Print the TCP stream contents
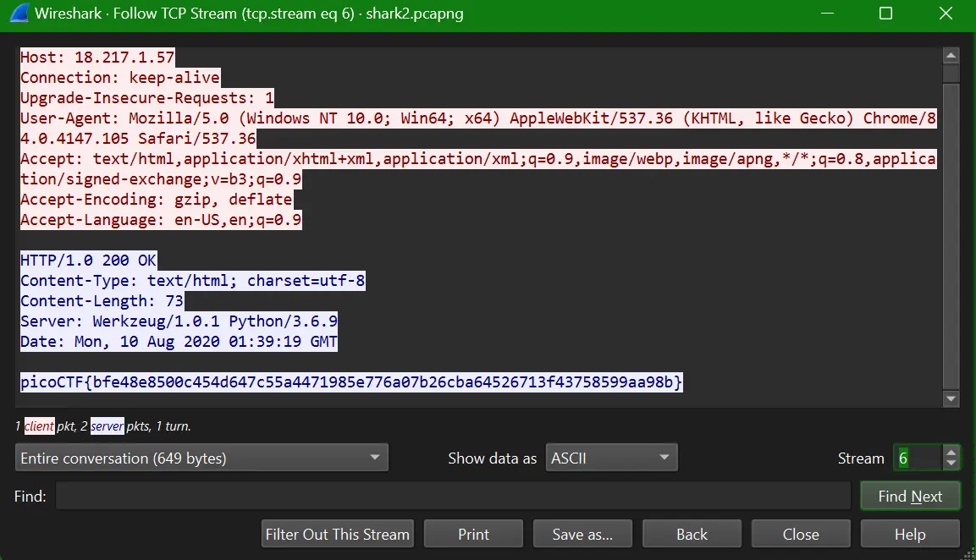Image resolution: width=976 pixels, height=560 pixels. click(x=473, y=535)
